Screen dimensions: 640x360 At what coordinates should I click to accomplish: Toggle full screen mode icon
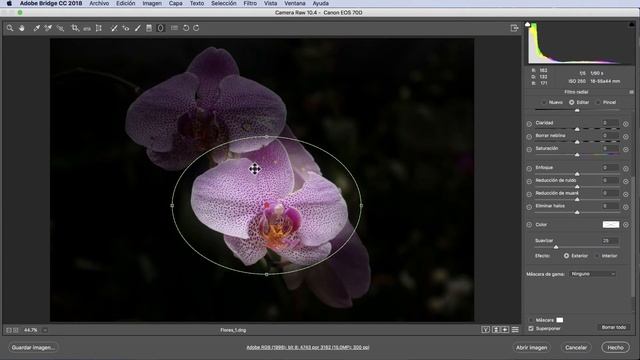pos(514,28)
